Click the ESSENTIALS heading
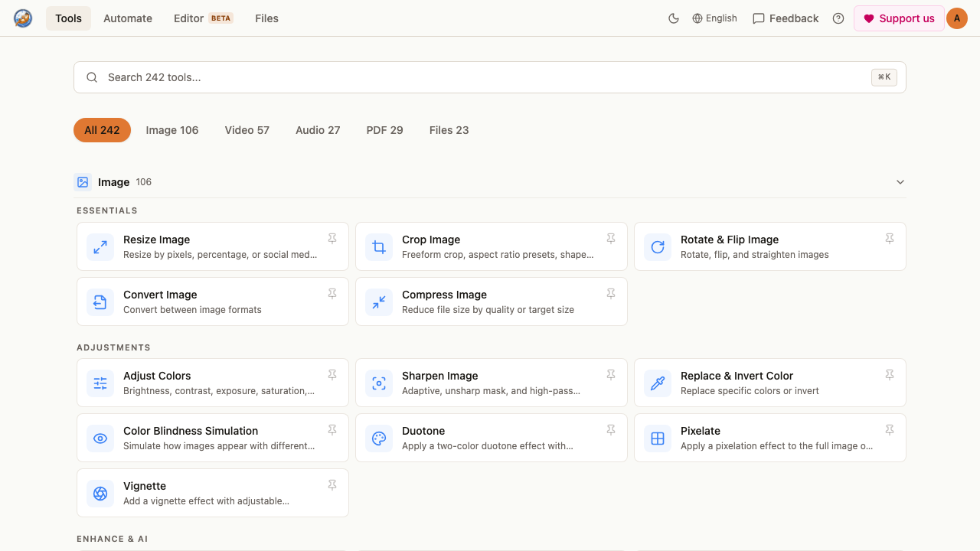 click(107, 210)
